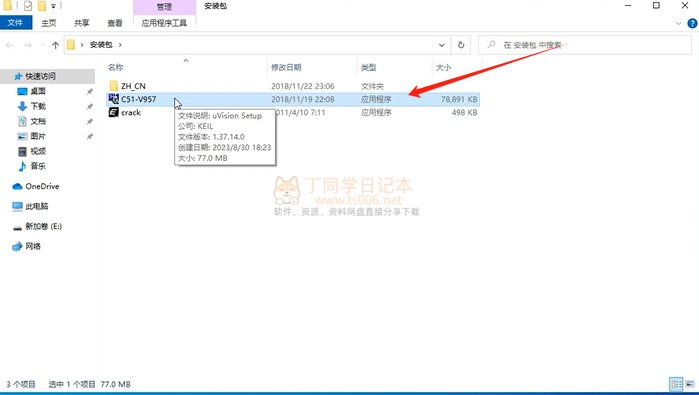Open the C51-V957 setup application
The width and height of the screenshot is (699, 395).
(138, 99)
